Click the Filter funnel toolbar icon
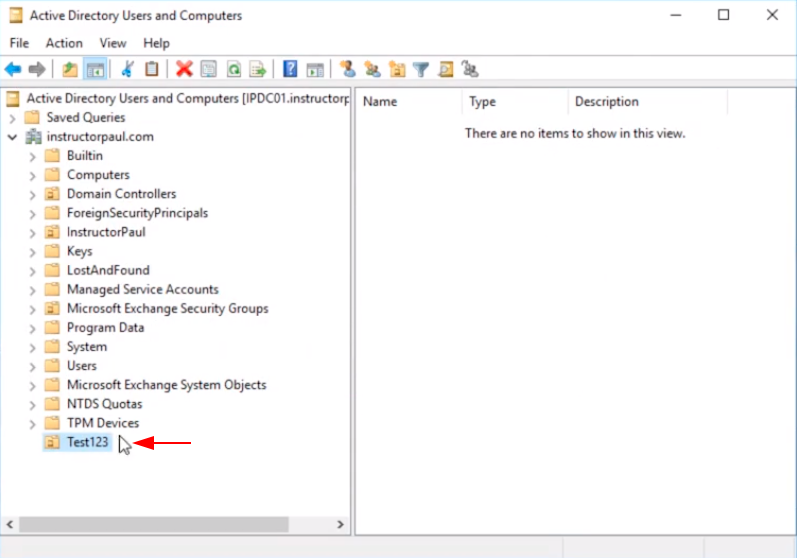 click(422, 69)
